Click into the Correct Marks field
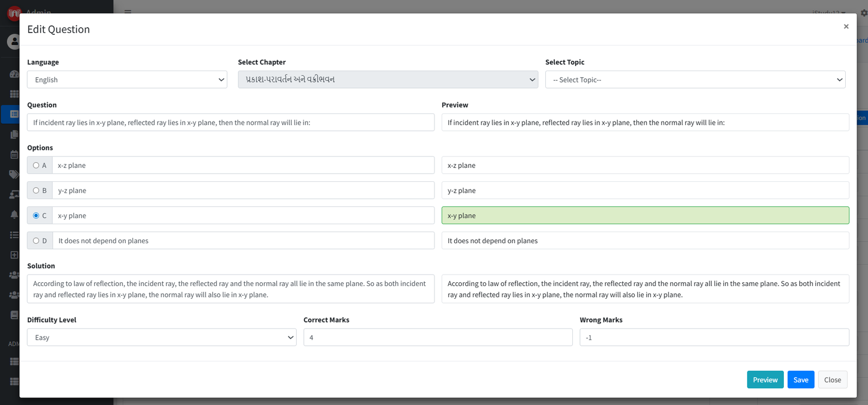Screen dimensions: 868x405 (438, 338)
